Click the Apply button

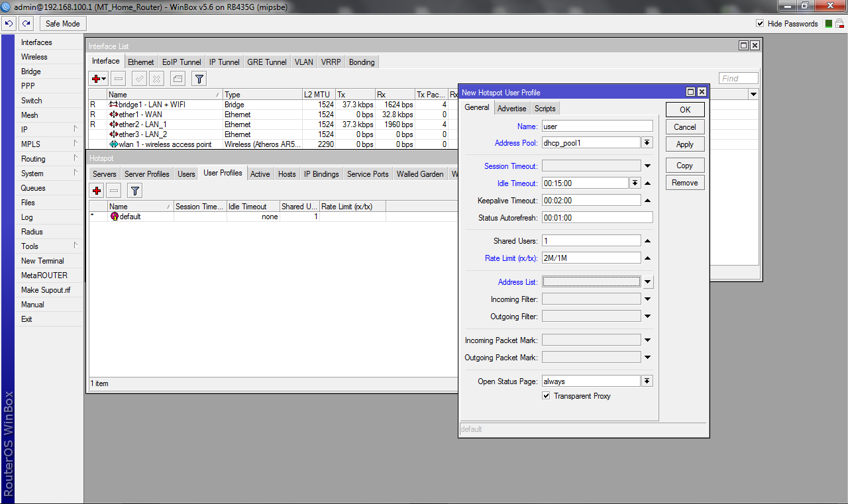[684, 144]
